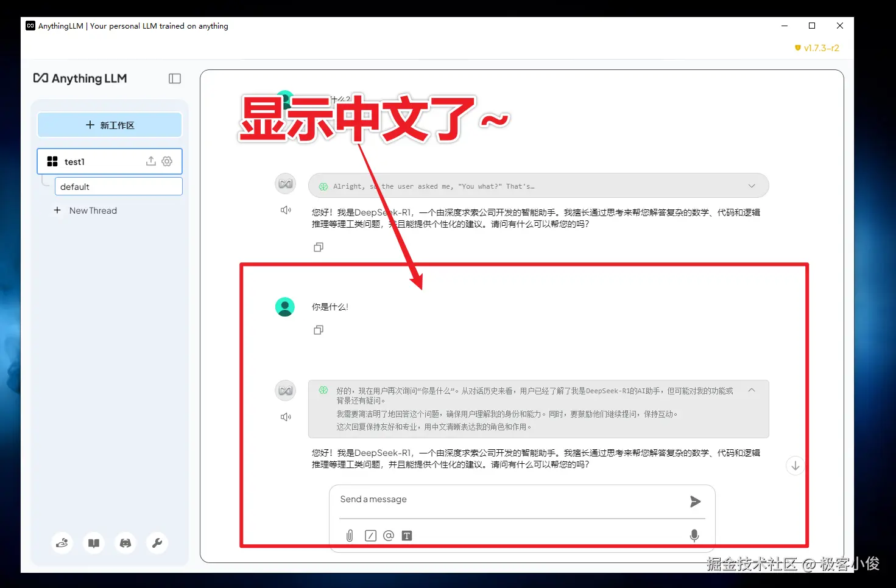Open documentation book icon in sidebar
The image size is (896, 588).
tap(94, 543)
